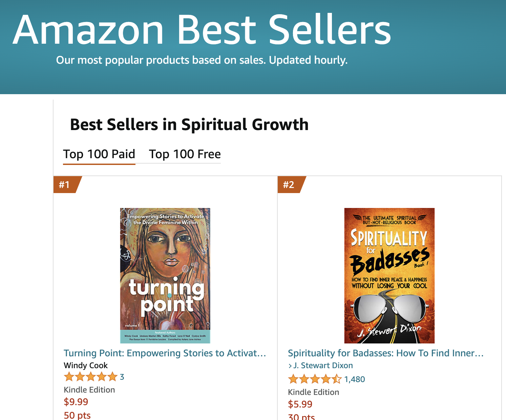
Task: Open the Spirituality for Badasses title link
Action: 385,353
